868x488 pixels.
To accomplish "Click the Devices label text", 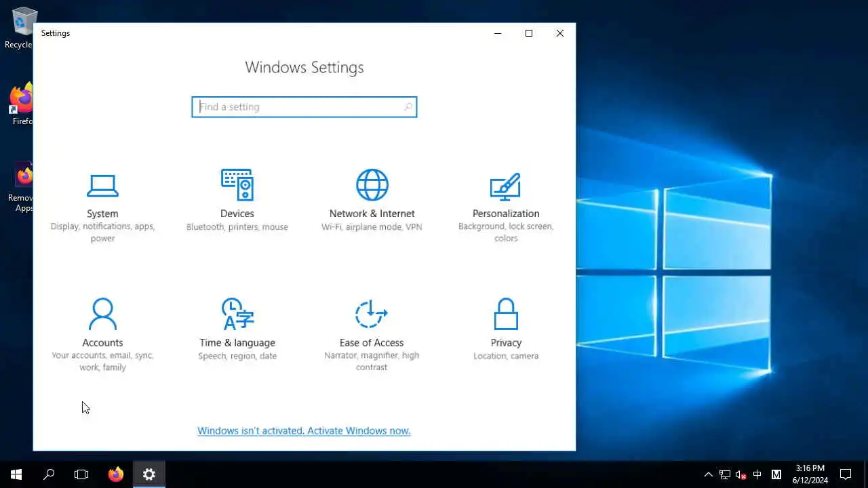I will (x=237, y=213).
